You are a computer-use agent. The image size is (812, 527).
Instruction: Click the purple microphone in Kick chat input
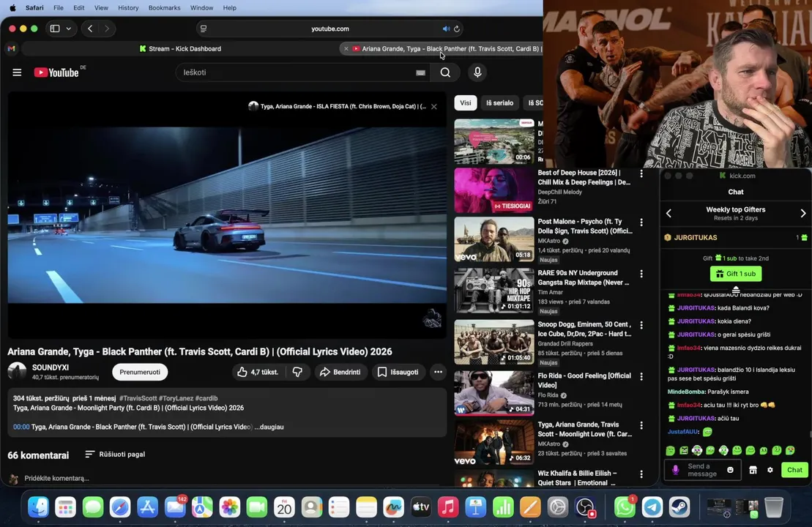click(x=675, y=470)
